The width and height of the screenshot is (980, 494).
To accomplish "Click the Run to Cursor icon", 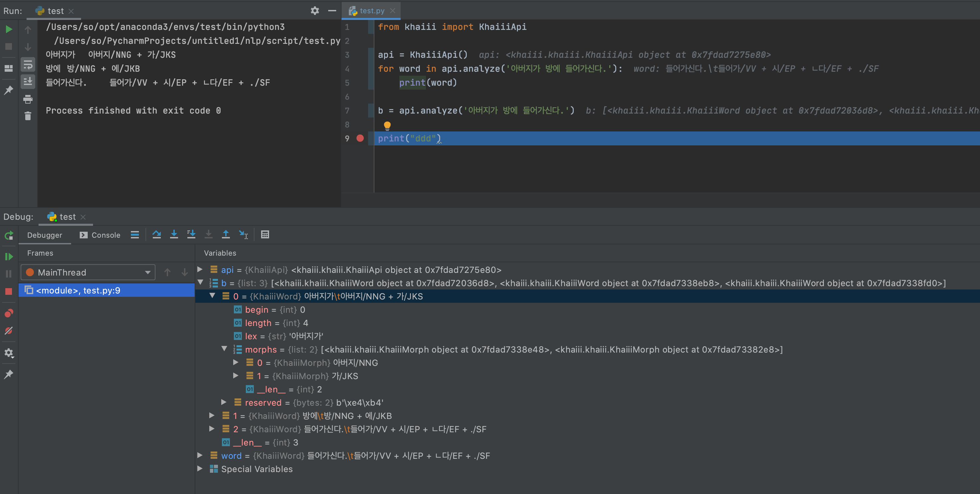I will pos(244,234).
